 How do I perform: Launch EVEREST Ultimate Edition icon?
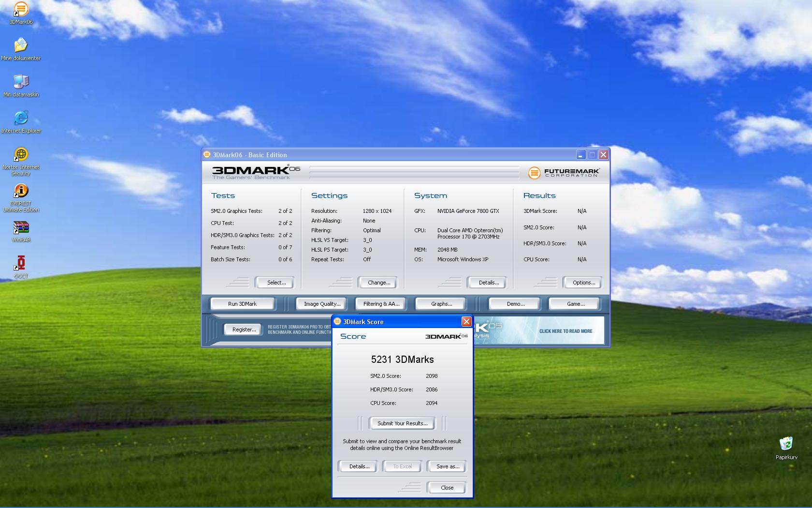point(21,198)
